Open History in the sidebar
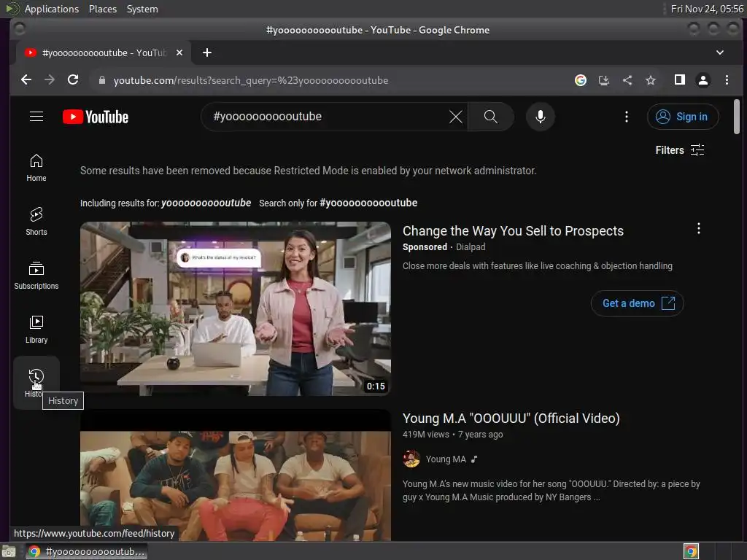 point(36,383)
